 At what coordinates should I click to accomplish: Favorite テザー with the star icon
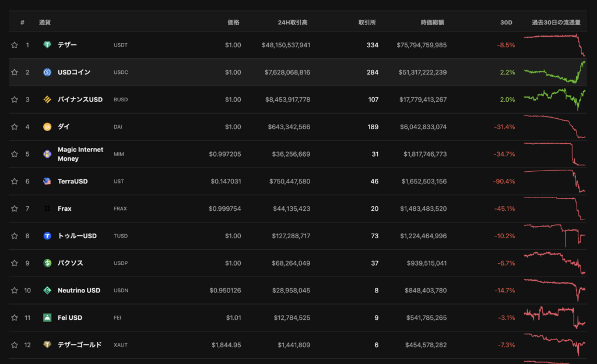15,45
